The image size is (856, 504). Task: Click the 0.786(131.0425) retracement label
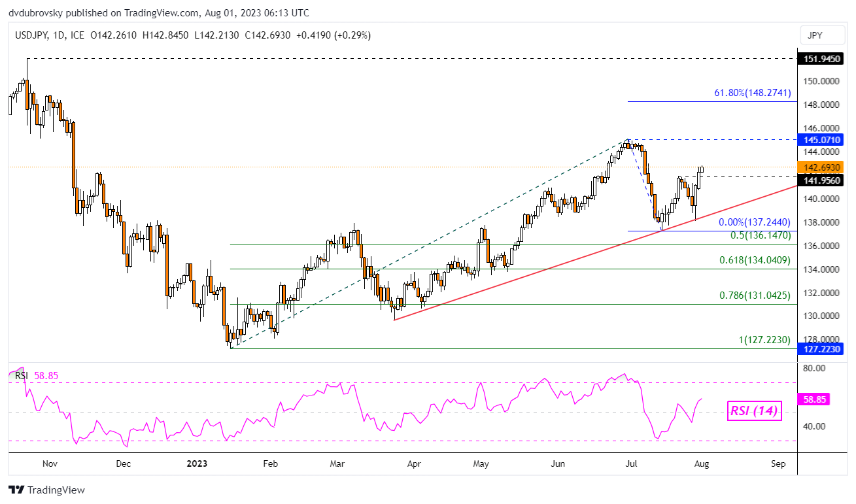(x=755, y=295)
